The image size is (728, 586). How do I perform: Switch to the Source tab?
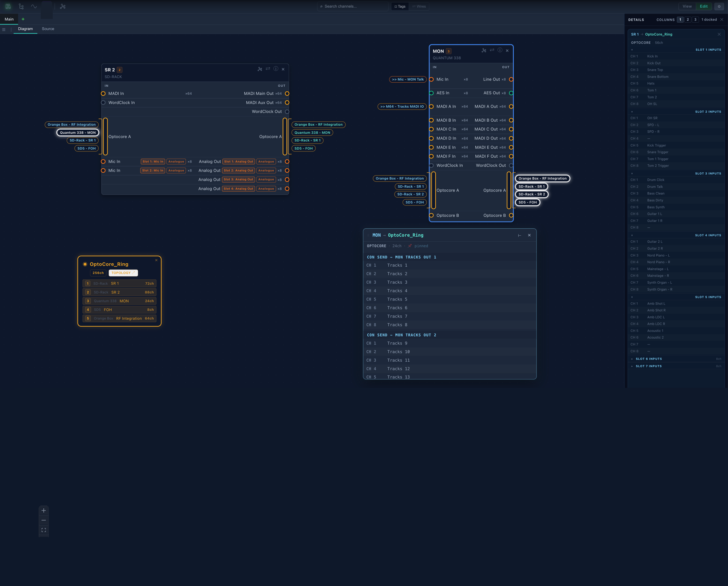point(48,29)
